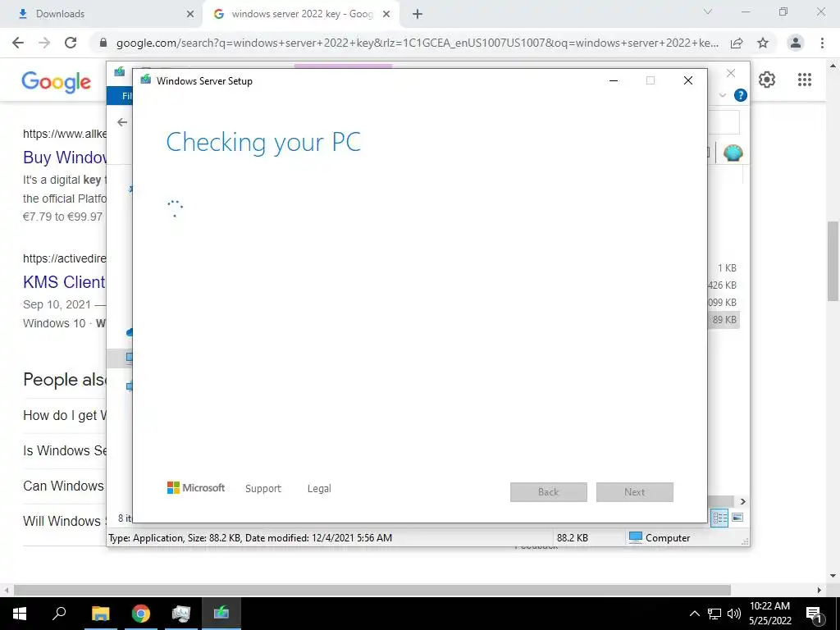Open File Explorer from the taskbar
Viewport: 840px width, 630px height.
tap(100, 614)
